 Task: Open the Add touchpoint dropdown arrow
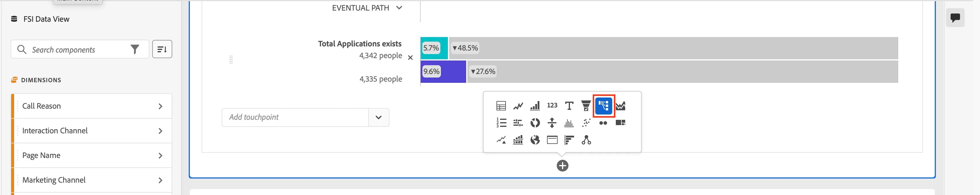[x=379, y=117]
